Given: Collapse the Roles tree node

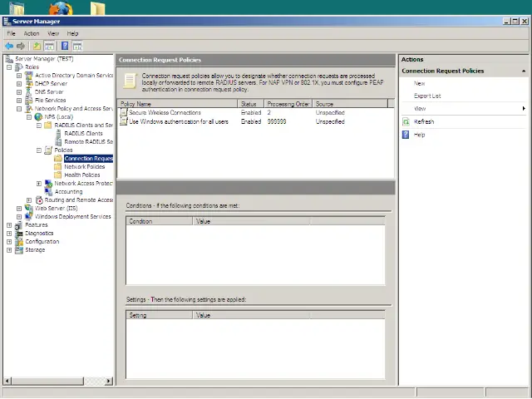Looking at the screenshot, I should tap(9, 67).
